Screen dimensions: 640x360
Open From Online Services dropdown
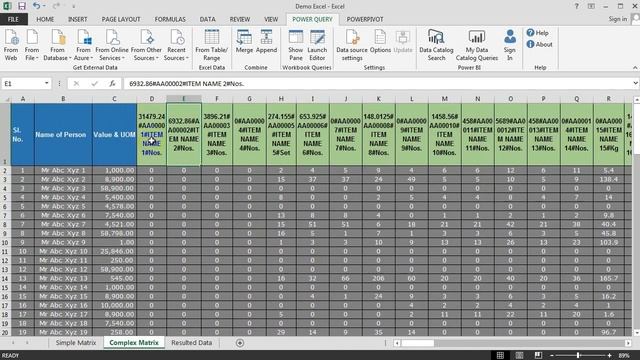coord(112,45)
